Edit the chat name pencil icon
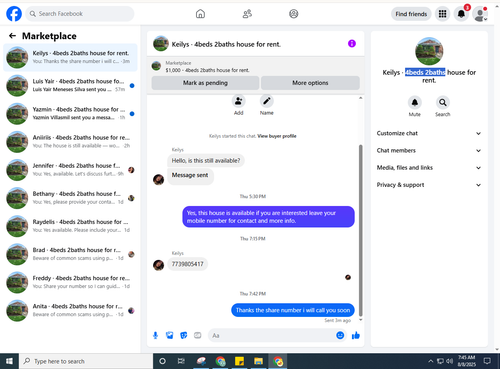 tap(267, 101)
